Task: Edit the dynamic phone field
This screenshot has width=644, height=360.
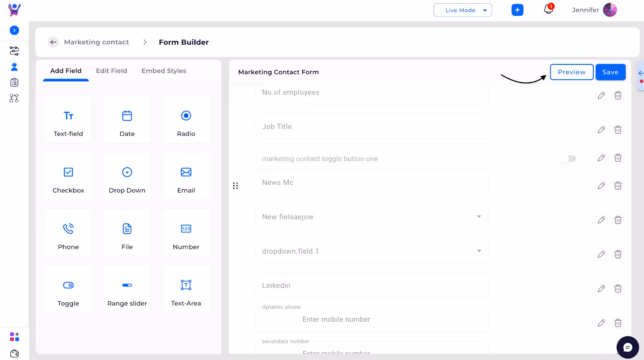Action: click(601, 323)
